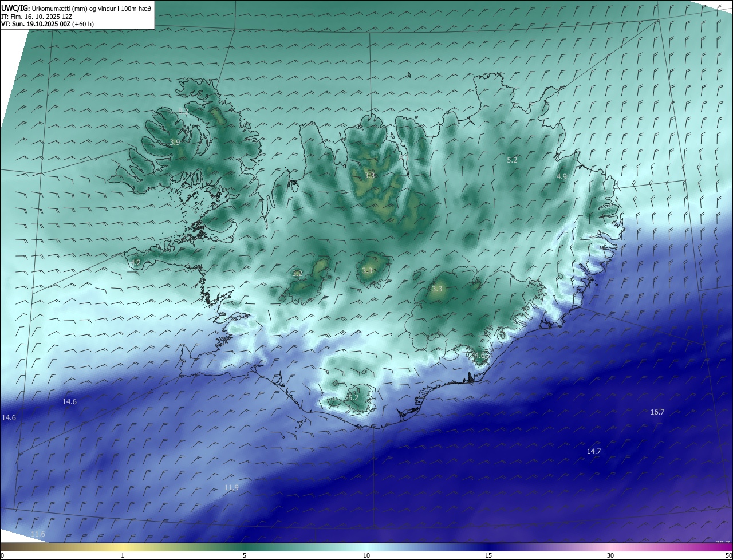
Task: Click the 15 tick on the color scale
Action: point(488,555)
